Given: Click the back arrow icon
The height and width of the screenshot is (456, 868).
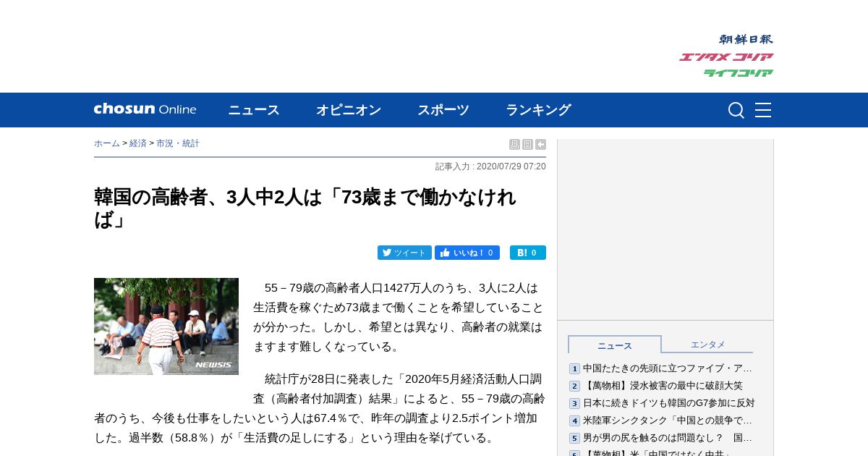Looking at the screenshot, I should [x=540, y=144].
